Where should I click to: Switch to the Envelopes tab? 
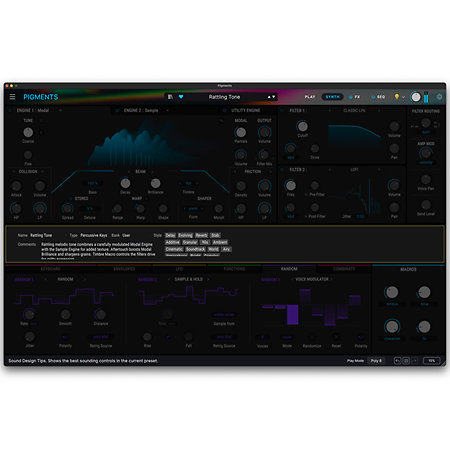(124, 269)
